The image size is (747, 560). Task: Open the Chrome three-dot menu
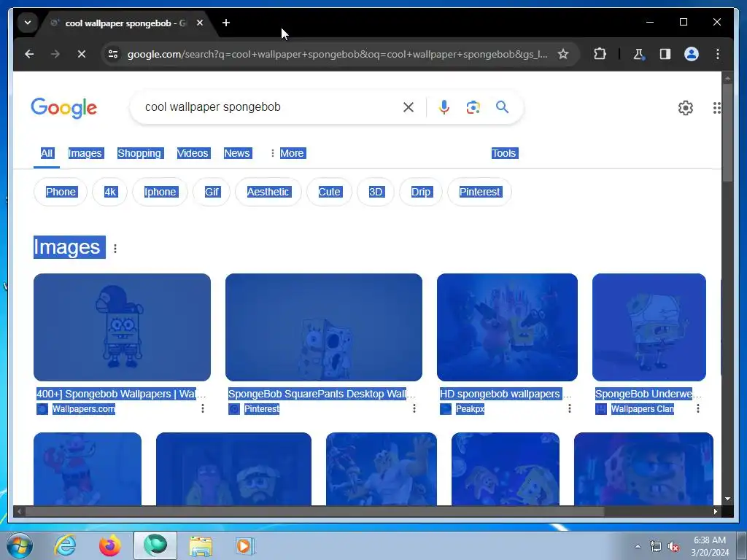click(718, 54)
